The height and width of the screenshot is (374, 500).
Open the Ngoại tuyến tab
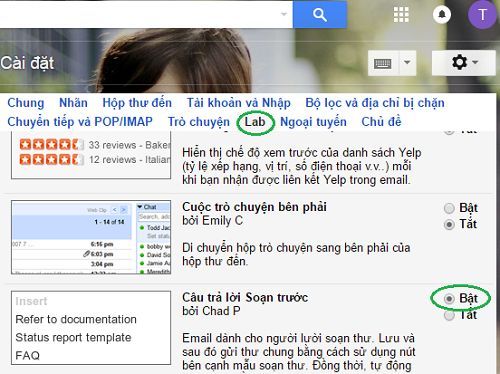313,122
